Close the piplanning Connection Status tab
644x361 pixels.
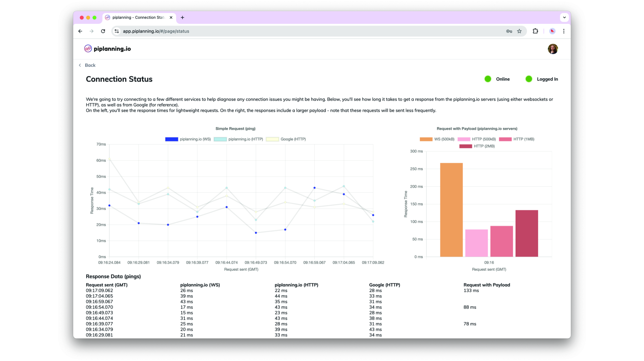[171, 17]
